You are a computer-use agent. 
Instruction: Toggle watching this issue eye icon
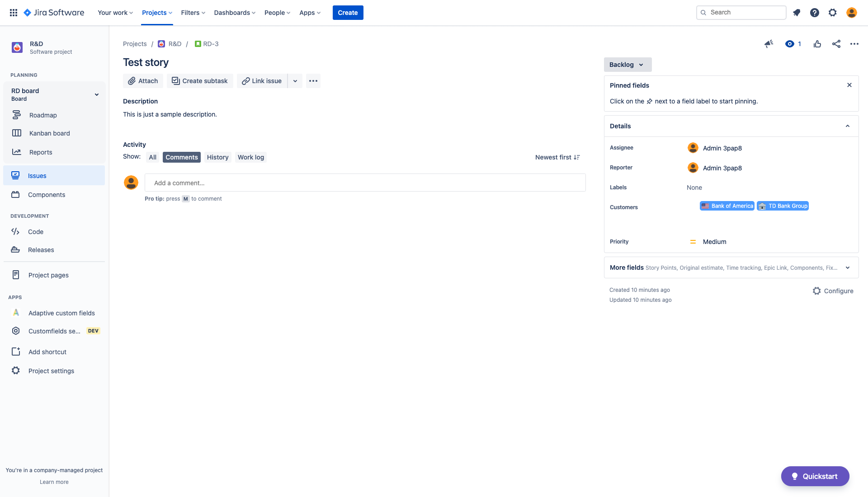(790, 44)
